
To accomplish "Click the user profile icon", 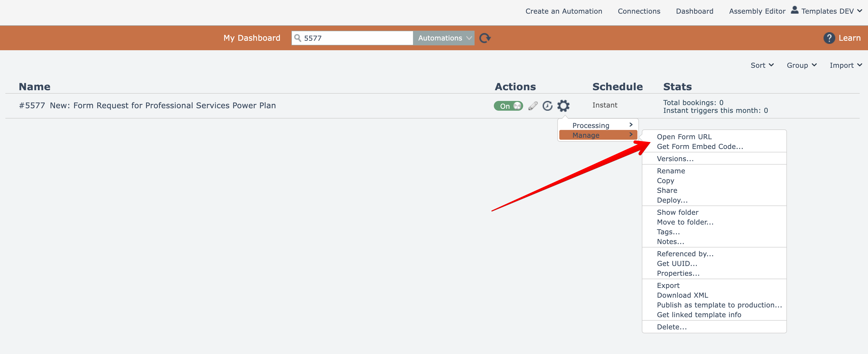I will pos(794,10).
